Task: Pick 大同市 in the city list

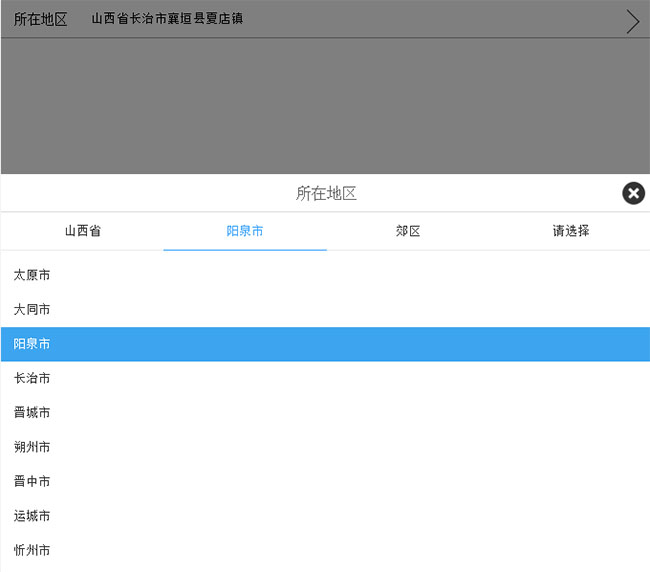Action: coord(32,310)
